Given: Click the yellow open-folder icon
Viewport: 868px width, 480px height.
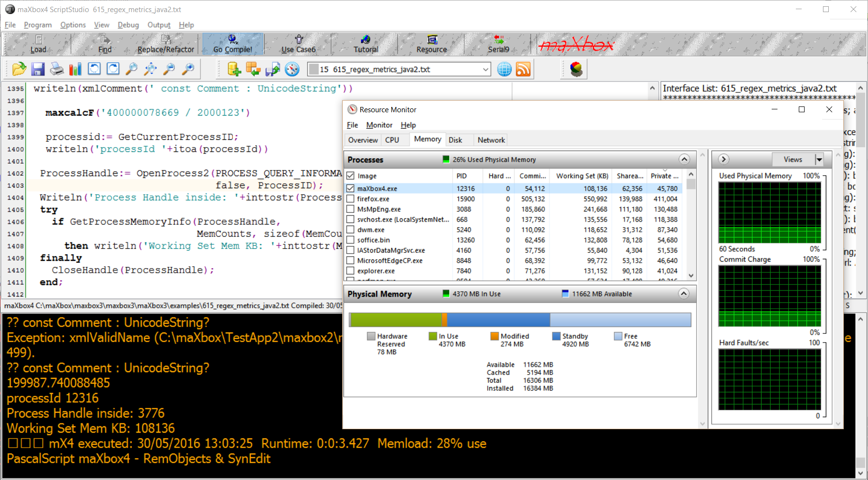Looking at the screenshot, I should 19,69.
